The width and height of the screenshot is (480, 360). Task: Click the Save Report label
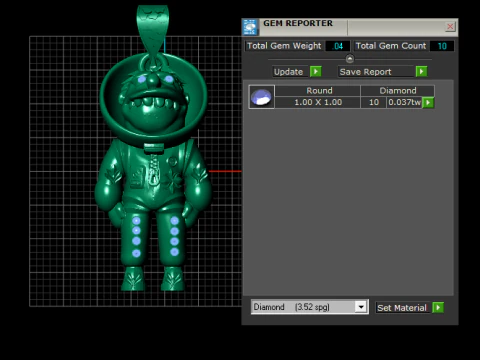[x=376, y=72]
